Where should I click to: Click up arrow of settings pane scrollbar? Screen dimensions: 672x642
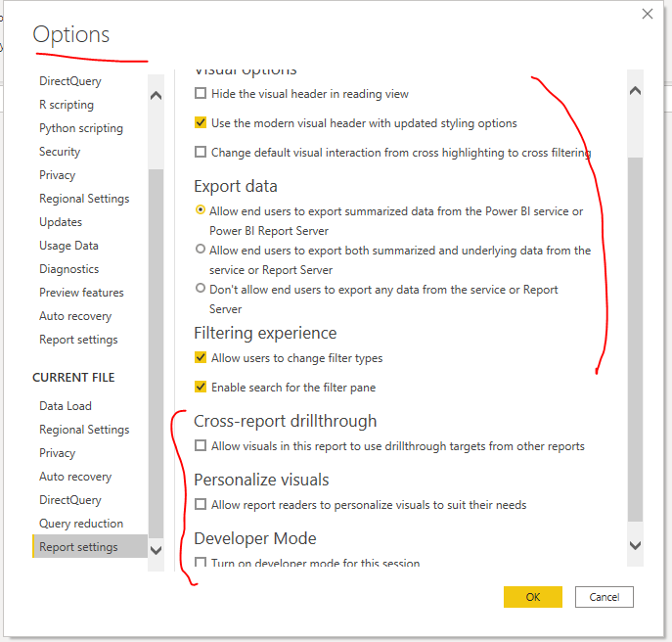click(635, 90)
